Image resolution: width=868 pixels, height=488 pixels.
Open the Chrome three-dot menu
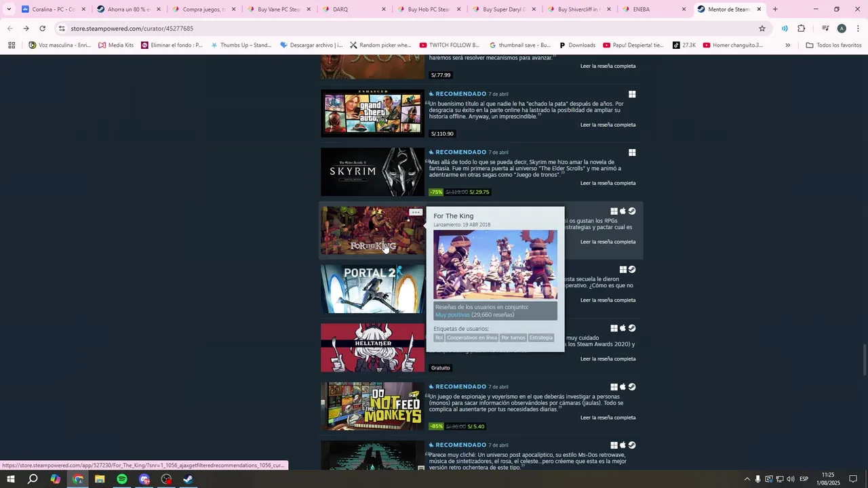(x=858, y=28)
